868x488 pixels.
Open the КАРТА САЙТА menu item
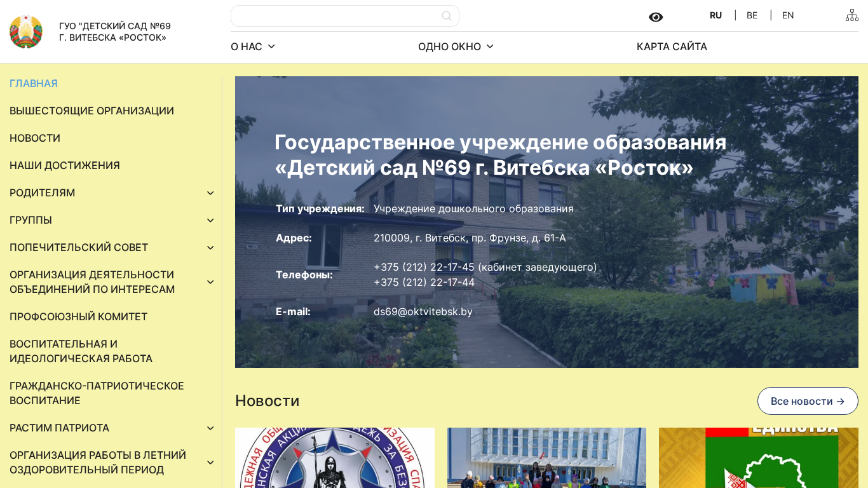[x=672, y=46]
